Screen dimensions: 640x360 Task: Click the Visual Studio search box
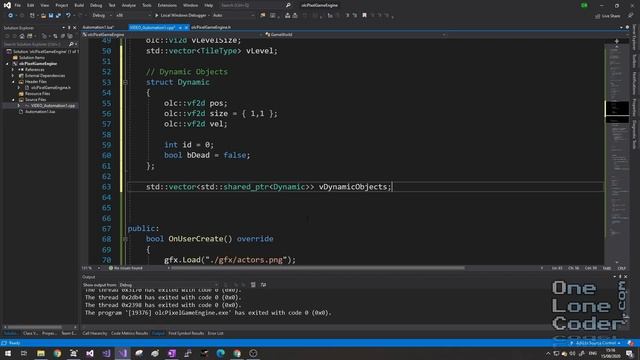[255, 5]
